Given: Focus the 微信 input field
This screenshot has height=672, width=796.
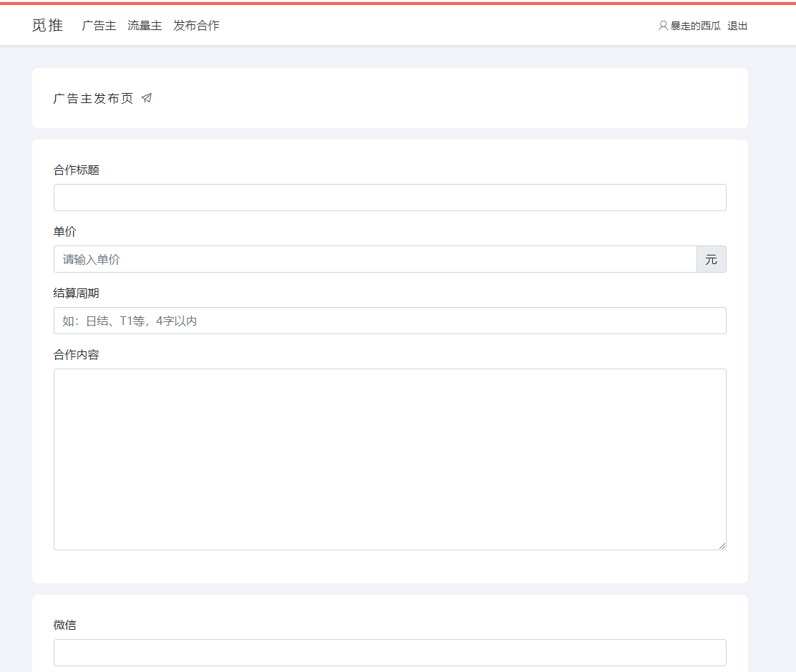Looking at the screenshot, I should [389, 652].
